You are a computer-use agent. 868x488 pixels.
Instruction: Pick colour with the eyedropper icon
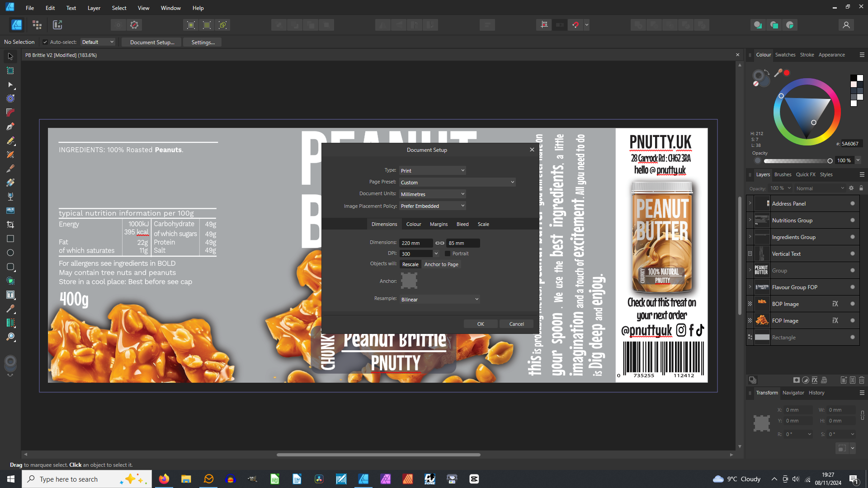tap(778, 73)
